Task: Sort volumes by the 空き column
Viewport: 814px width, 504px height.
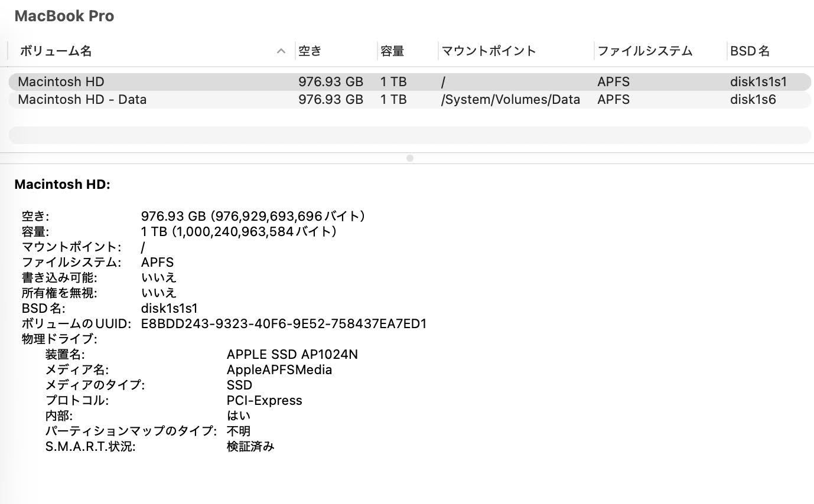Action: coord(311,51)
